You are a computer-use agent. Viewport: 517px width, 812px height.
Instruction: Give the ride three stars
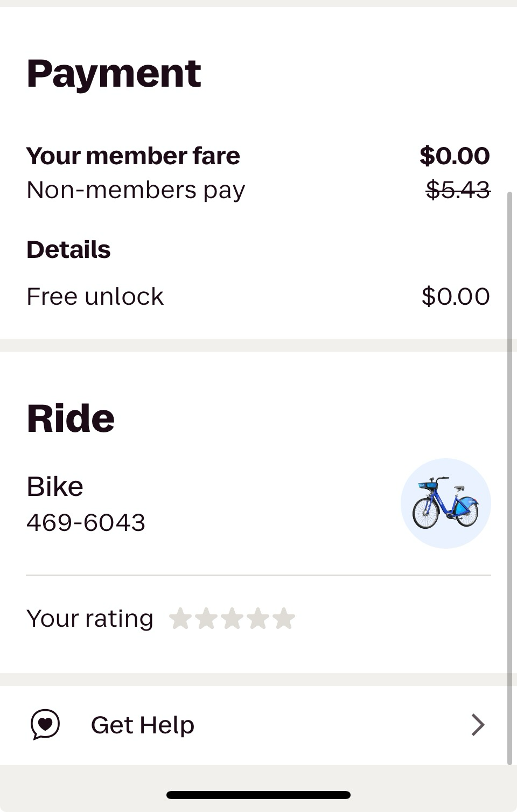(x=232, y=619)
